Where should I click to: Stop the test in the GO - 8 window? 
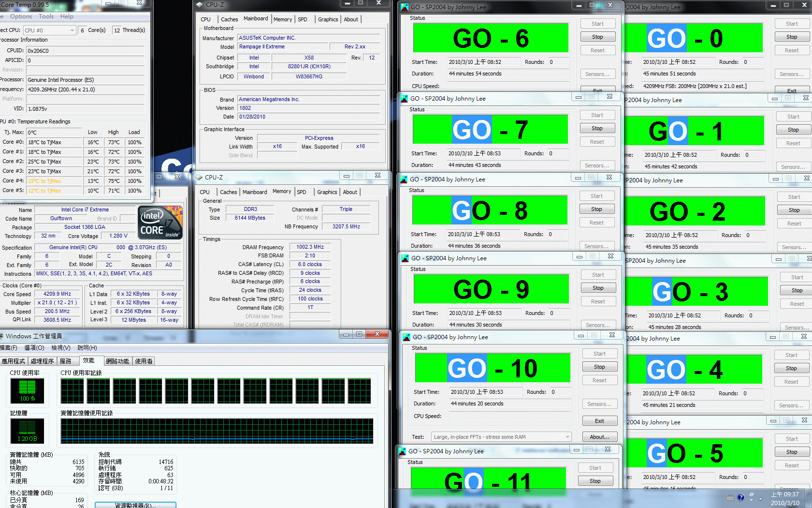(x=596, y=209)
